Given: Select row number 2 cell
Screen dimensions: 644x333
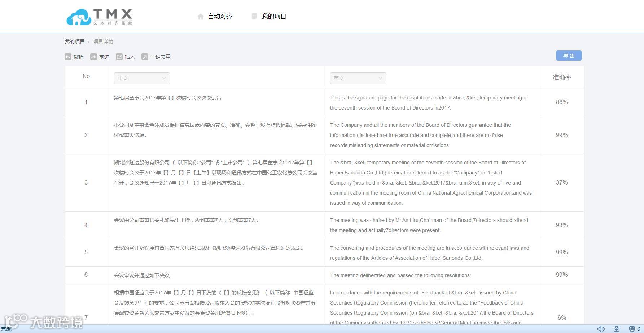Looking at the screenshot, I should pyautogui.click(x=86, y=135).
